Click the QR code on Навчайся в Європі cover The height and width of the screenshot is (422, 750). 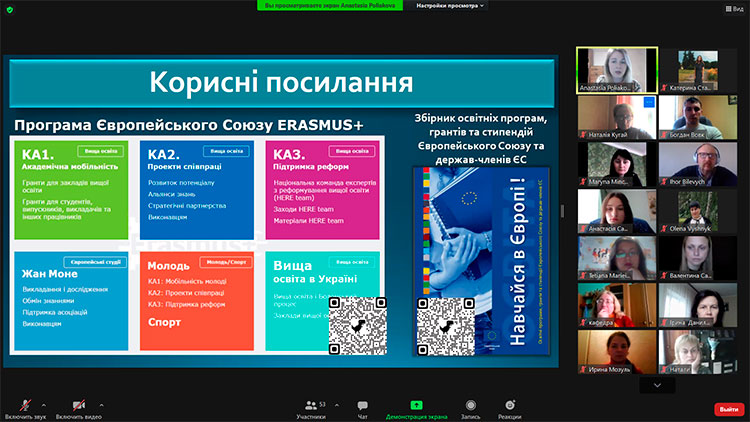[x=446, y=327]
